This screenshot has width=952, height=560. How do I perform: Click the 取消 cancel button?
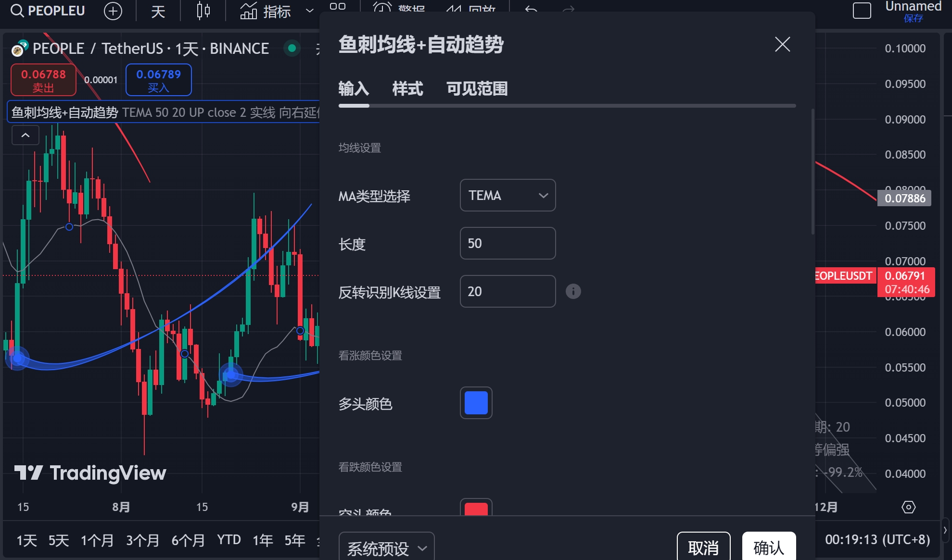(x=703, y=547)
